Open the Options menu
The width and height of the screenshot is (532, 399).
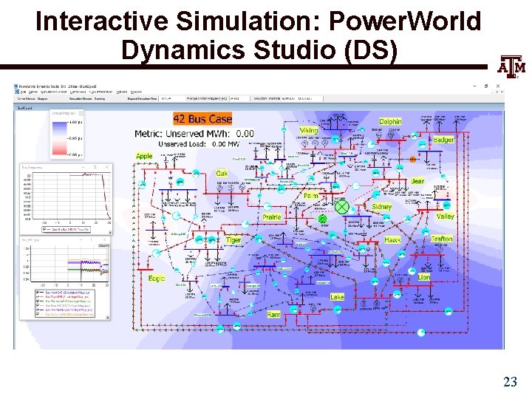[121, 92]
